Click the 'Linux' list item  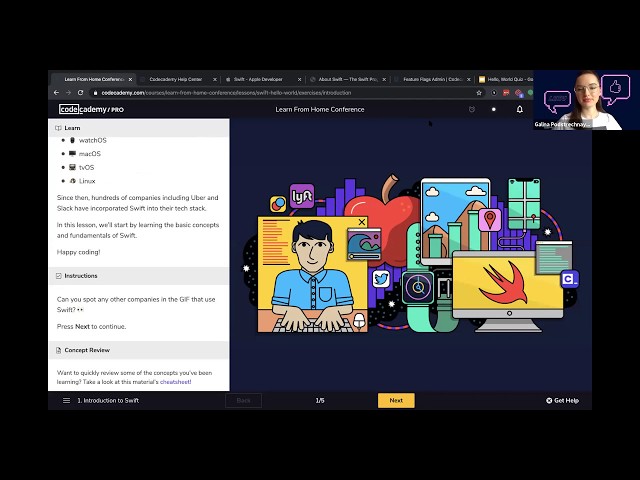pyautogui.click(x=87, y=181)
